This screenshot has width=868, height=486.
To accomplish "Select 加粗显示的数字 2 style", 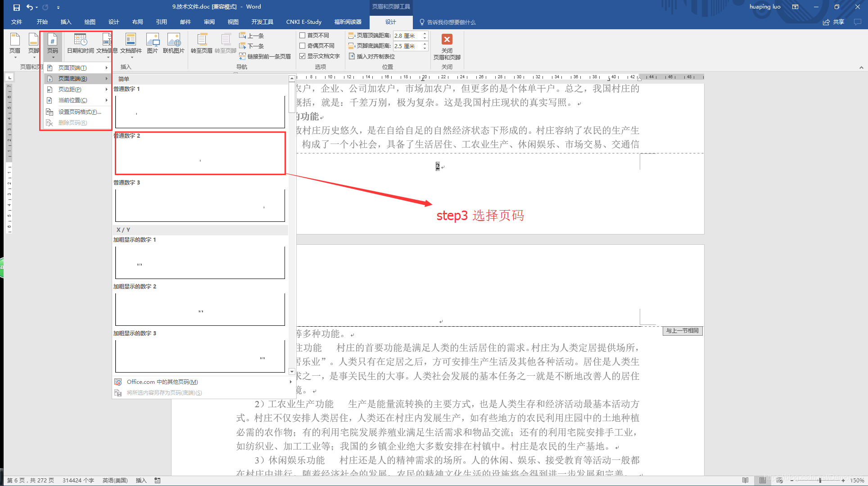I will (200, 309).
